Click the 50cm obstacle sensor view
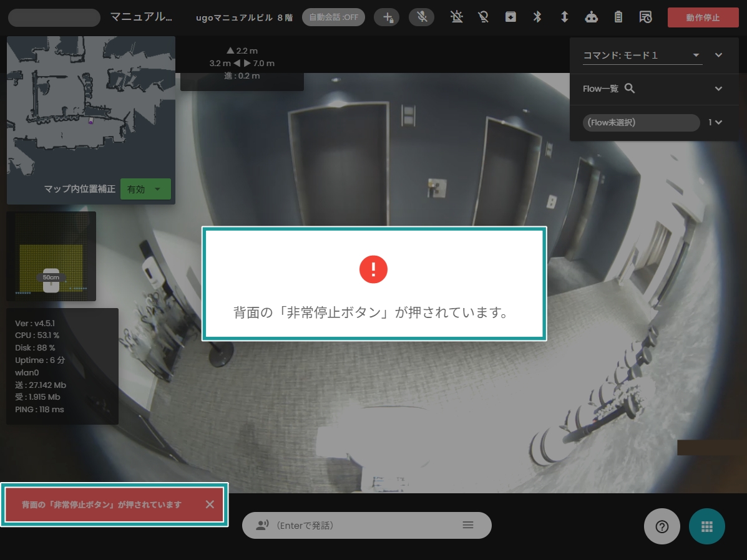The image size is (747, 560). tap(51, 256)
